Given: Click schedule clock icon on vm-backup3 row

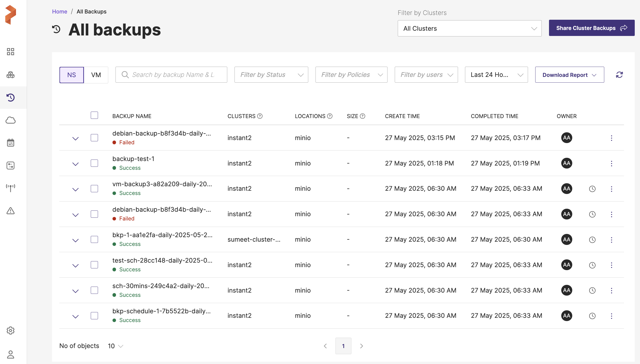Looking at the screenshot, I should click(592, 189).
